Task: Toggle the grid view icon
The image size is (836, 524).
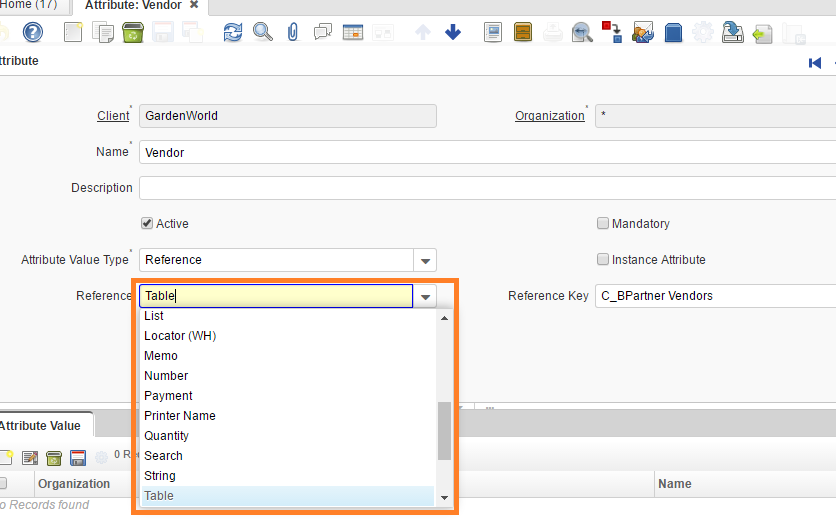Action: pyautogui.click(x=352, y=33)
